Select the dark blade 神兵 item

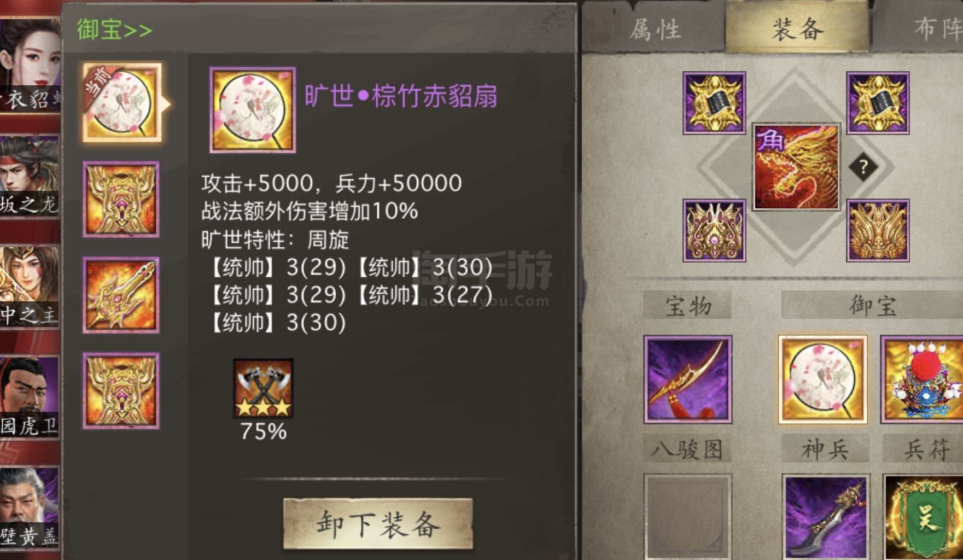coord(826,517)
